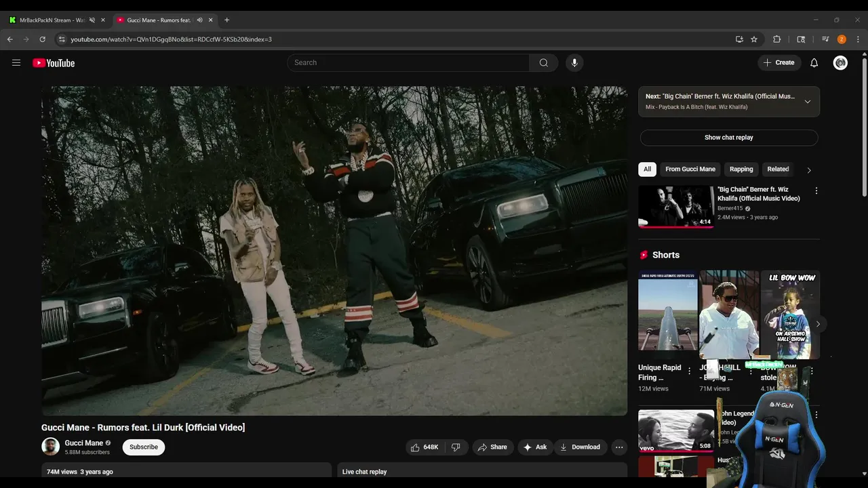Click the Download button

pos(580,447)
